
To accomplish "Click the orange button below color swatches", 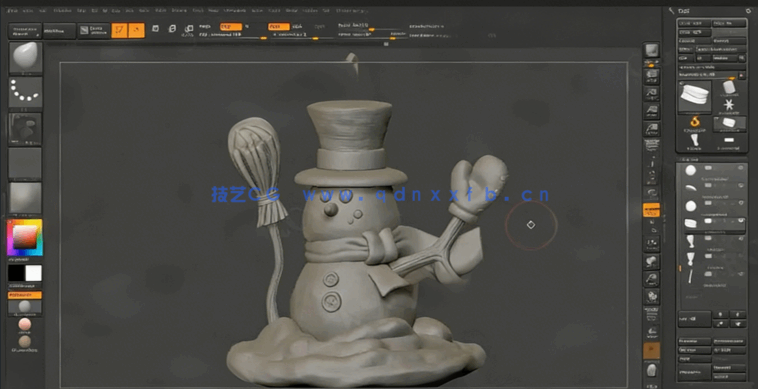I will [x=25, y=295].
